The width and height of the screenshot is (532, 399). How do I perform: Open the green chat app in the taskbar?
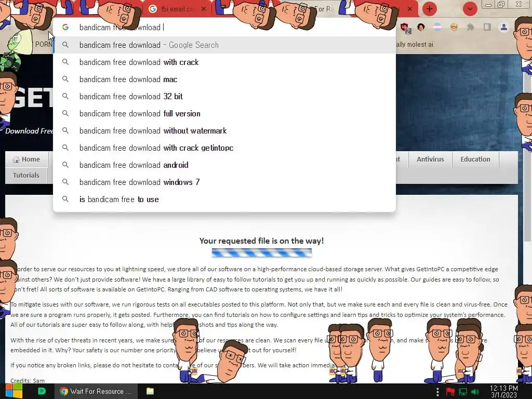click(42, 391)
